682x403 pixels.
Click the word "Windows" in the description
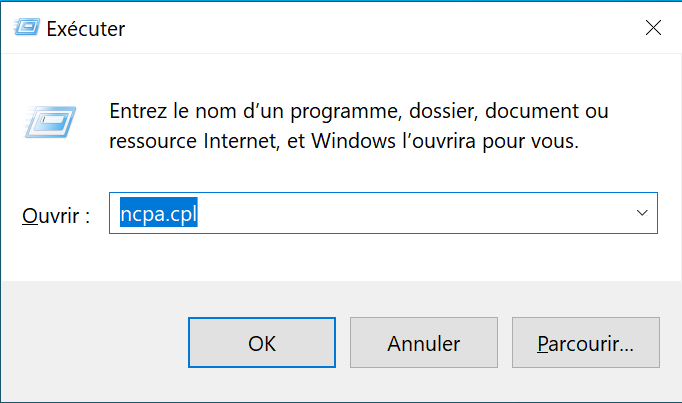[352, 141]
